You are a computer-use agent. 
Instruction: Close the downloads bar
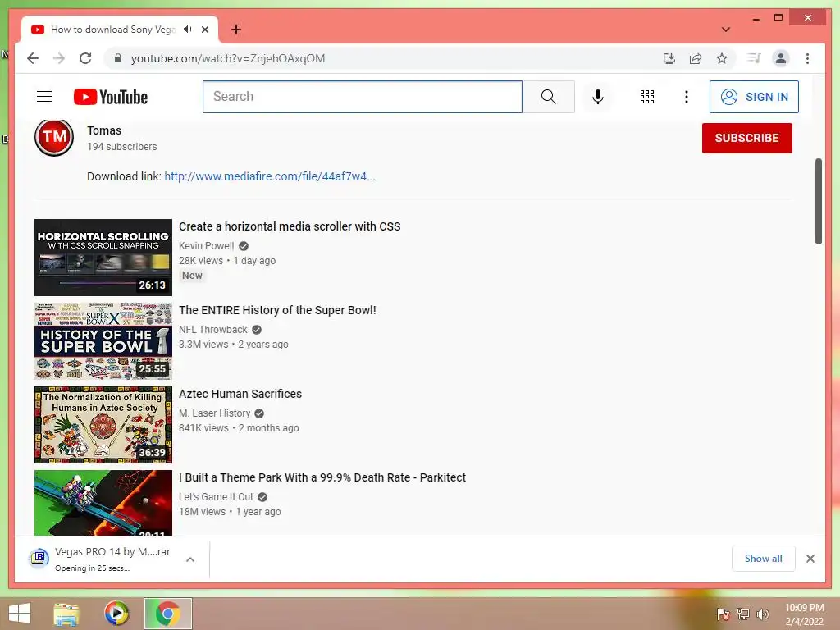click(x=810, y=559)
